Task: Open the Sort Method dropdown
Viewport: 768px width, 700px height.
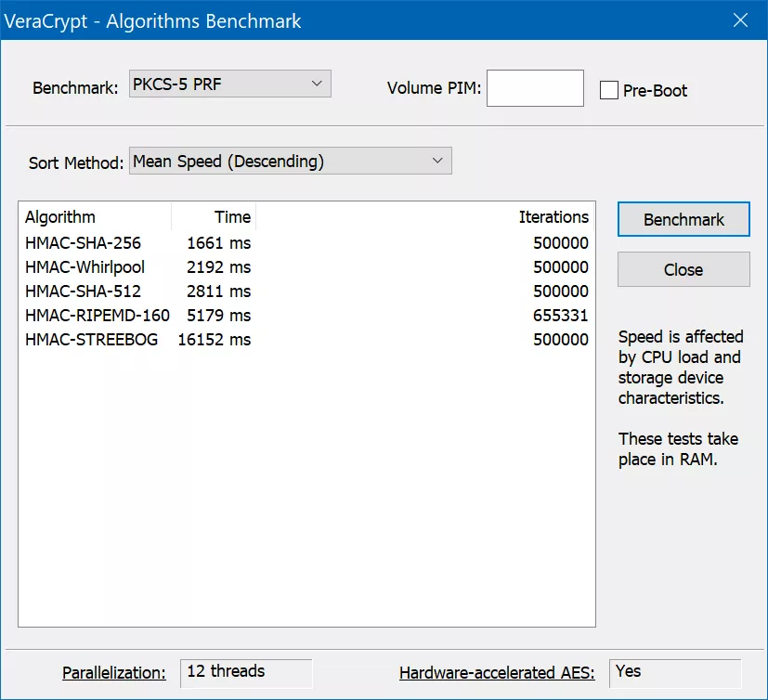Action: tap(290, 161)
